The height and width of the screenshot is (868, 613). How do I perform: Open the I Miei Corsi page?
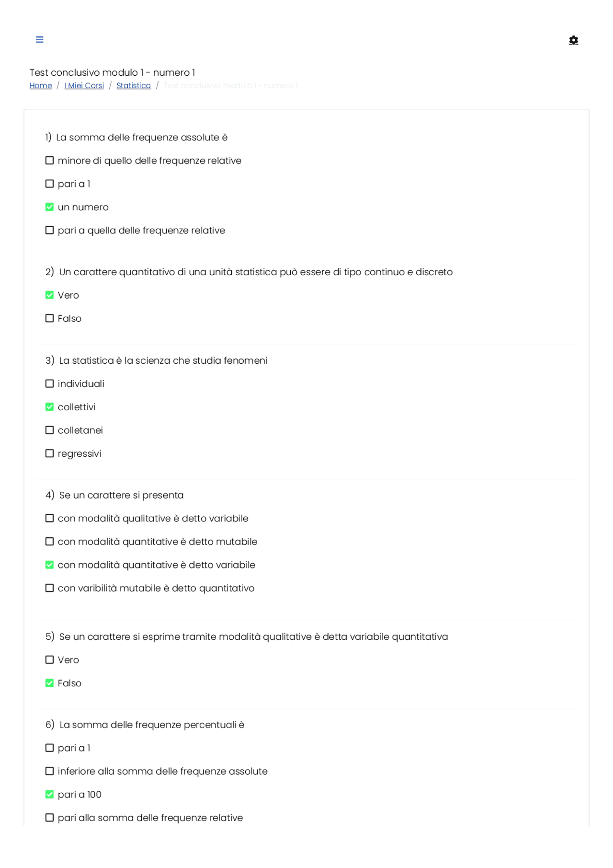pyautogui.click(x=84, y=85)
